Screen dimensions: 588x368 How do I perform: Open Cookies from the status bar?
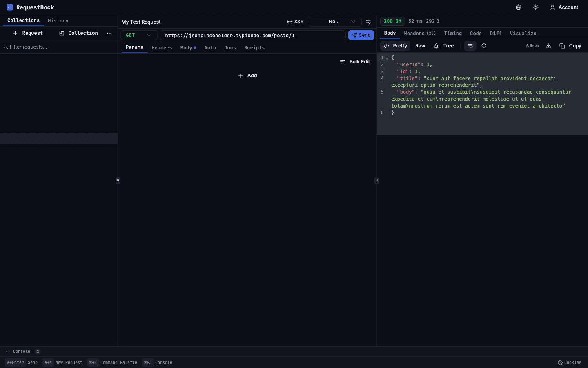(x=569, y=362)
